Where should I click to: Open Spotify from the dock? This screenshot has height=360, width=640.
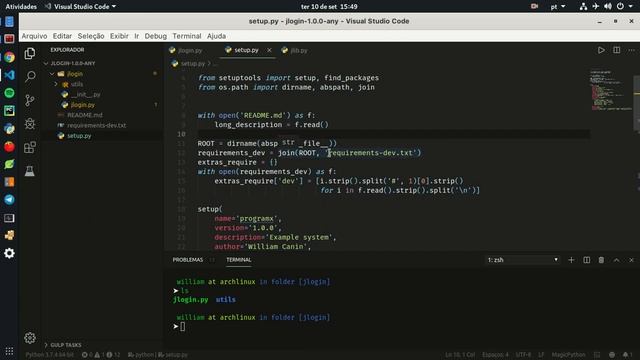pyautogui.click(x=9, y=93)
